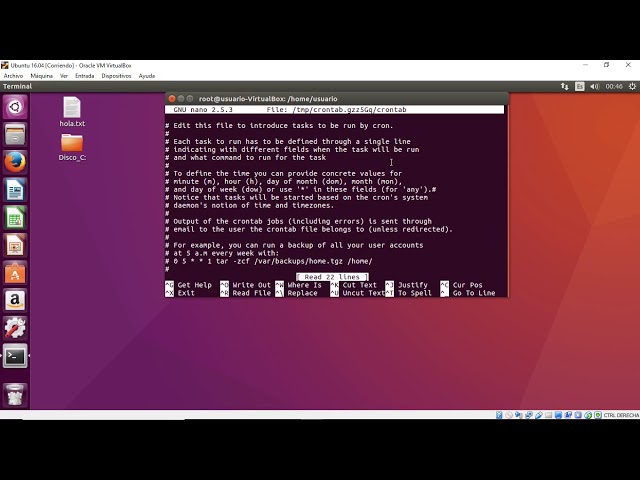Viewport: 640px width, 480px height.
Task: Click the nano Where Is shortcut
Action: (298, 285)
